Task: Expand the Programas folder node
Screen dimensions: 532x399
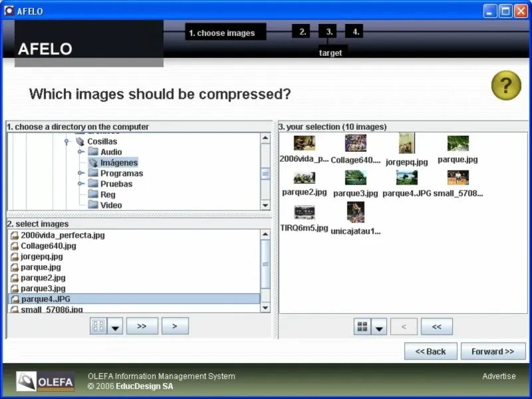Action: point(80,173)
